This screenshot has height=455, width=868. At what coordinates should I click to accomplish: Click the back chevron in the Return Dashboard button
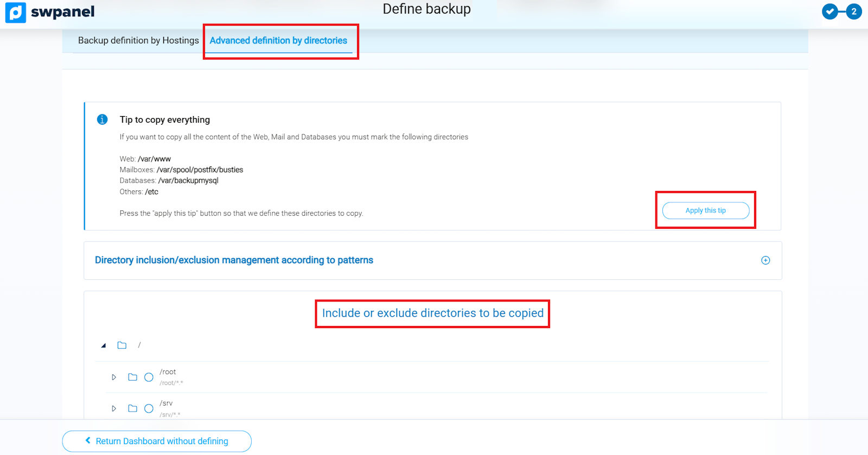[x=88, y=441]
